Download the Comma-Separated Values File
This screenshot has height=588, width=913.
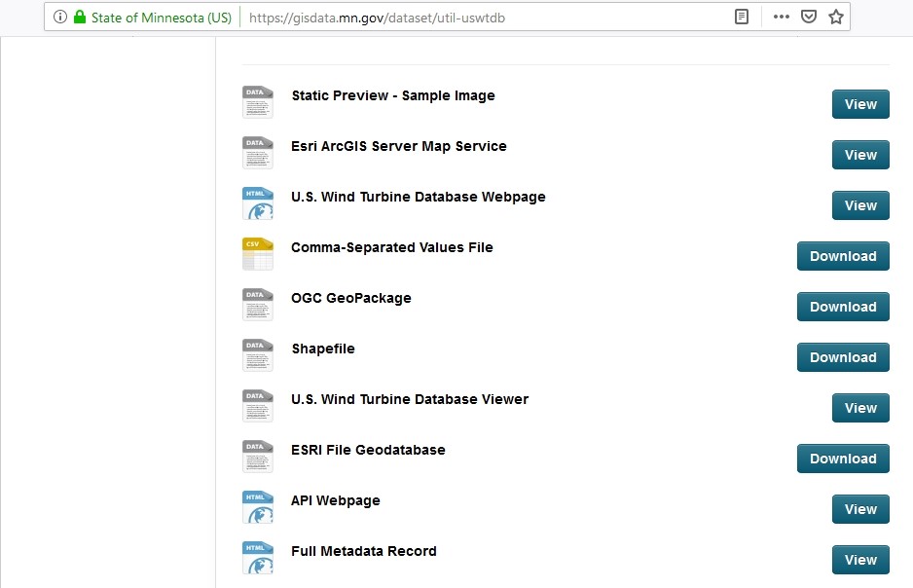point(843,256)
